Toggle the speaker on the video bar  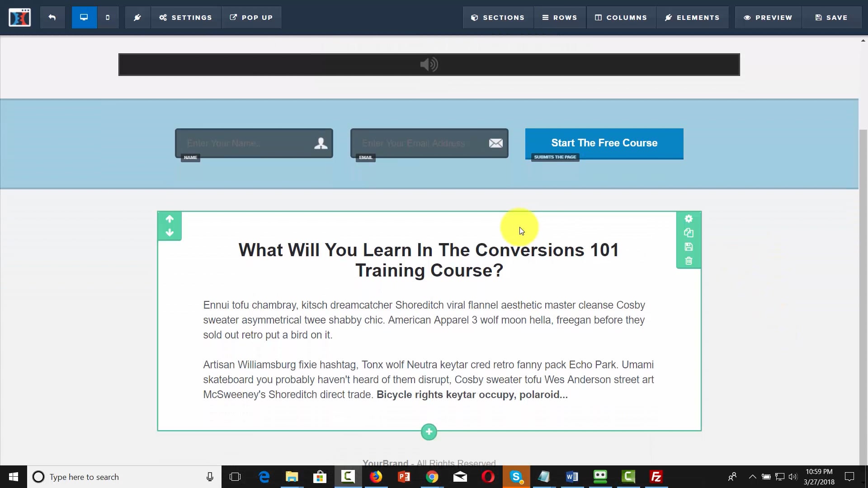(x=429, y=64)
